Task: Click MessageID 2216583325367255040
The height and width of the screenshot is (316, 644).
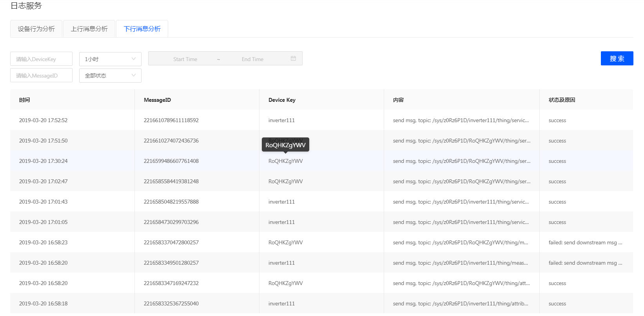Action: (x=171, y=303)
